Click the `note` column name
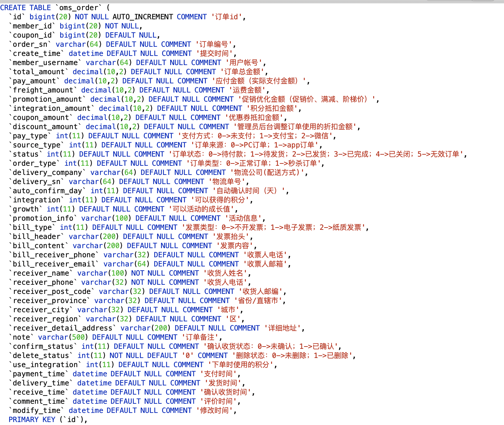The image size is (504, 425). pyautogui.click(x=21, y=337)
